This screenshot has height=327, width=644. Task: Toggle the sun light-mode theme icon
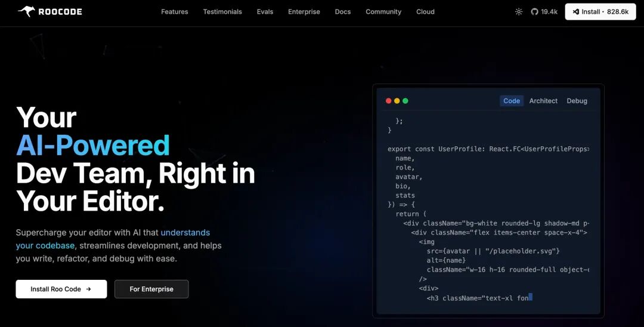(519, 12)
